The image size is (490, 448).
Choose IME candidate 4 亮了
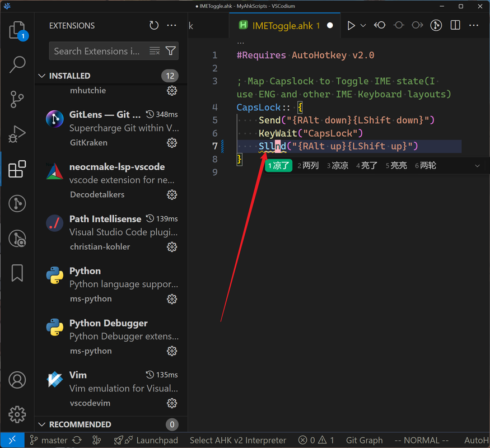coord(367,166)
